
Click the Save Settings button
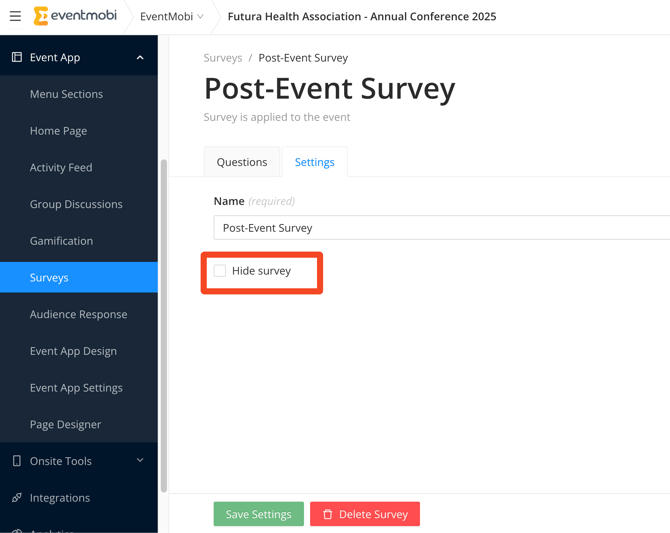[x=258, y=514]
